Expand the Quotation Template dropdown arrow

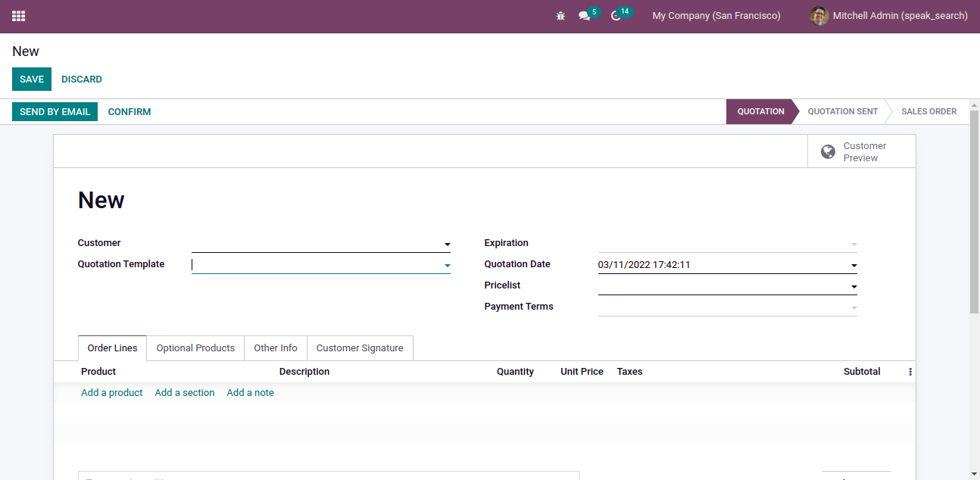[448, 266]
